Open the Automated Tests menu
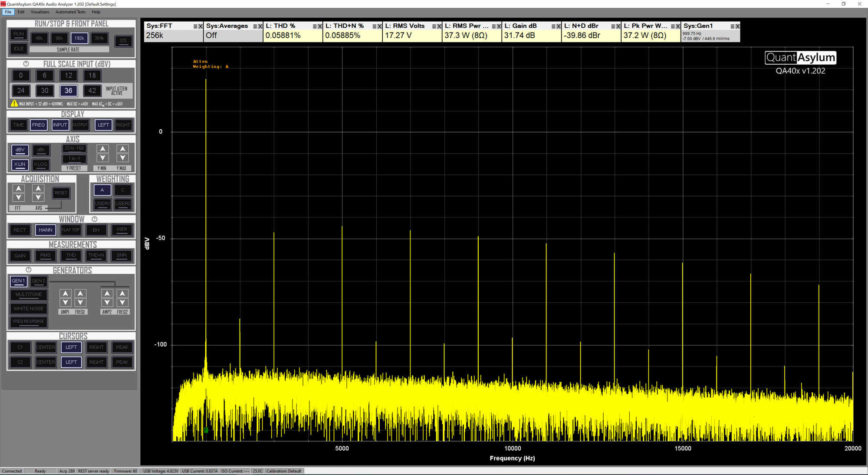This screenshot has height=475, width=868. (70, 12)
